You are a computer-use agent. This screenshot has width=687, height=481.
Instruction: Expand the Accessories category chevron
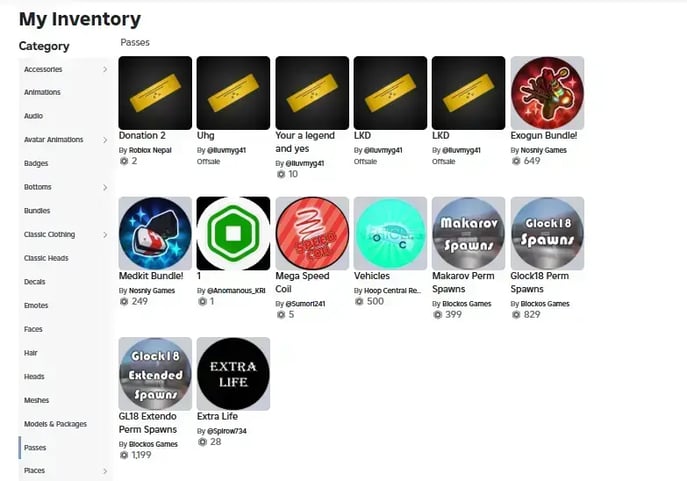[x=105, y=69]
